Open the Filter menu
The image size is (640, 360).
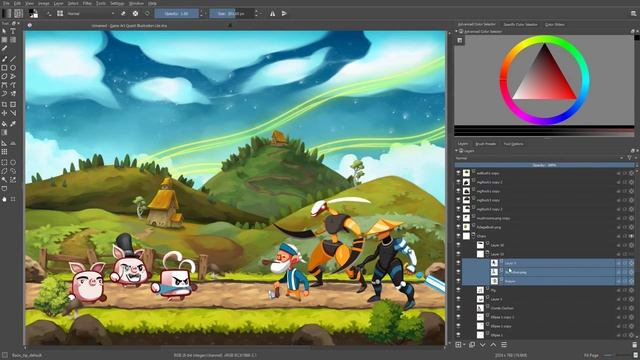pyautogui.click(x=87, y=3)
